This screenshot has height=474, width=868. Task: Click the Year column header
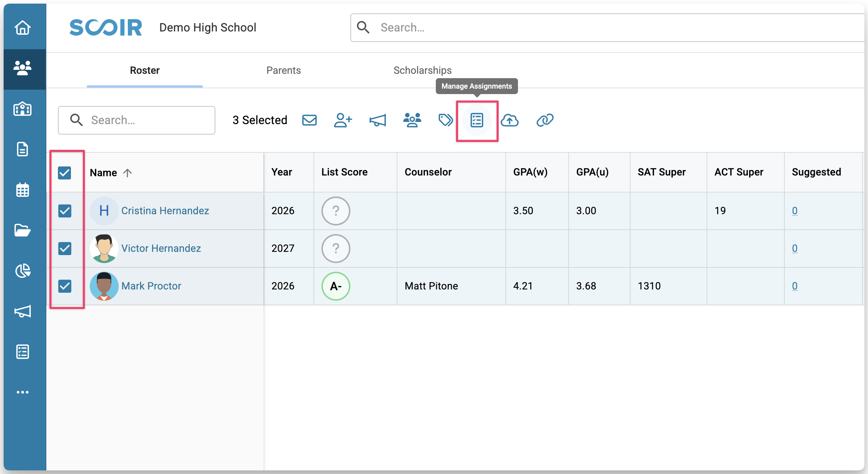tap(282, 172)
